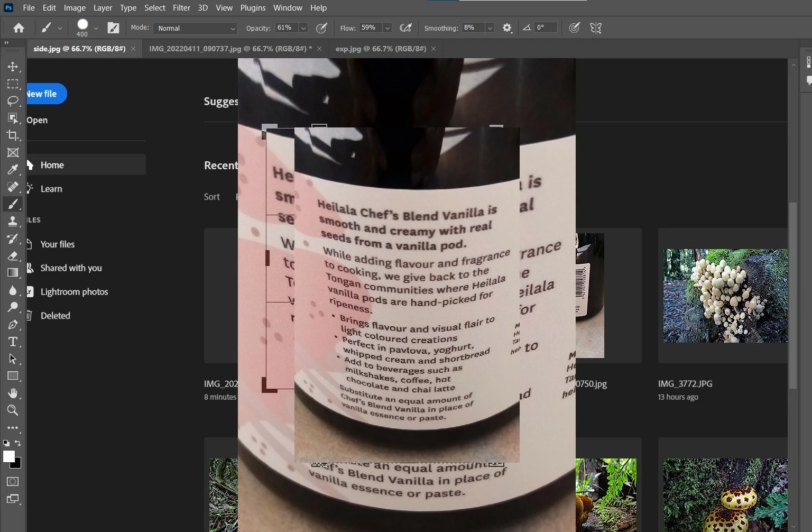Viewport: 812px width, 532px height.
Task: Select the Move tool
Action: coord(13,67)
